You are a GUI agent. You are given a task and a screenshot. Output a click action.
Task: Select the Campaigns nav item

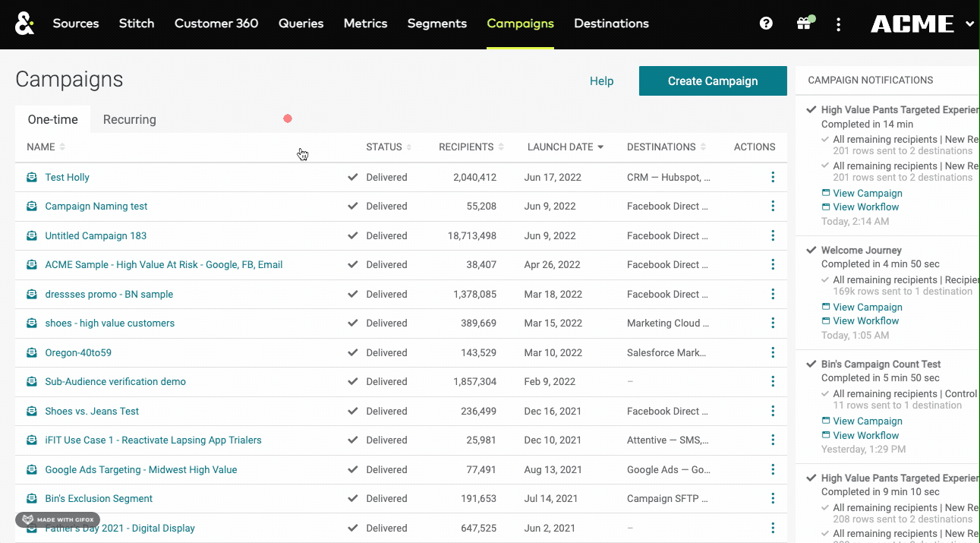pyautogui.click(x=521, y=24)
